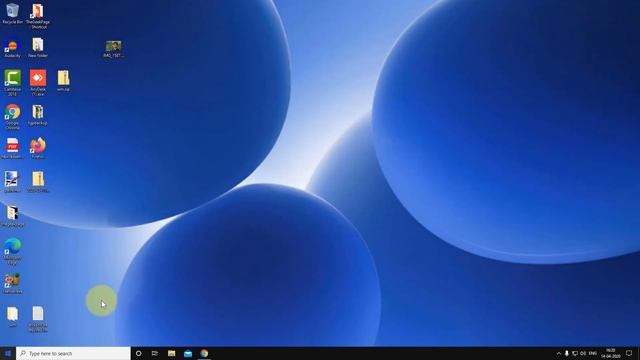Open the volume control in tray

coord(583,353)
